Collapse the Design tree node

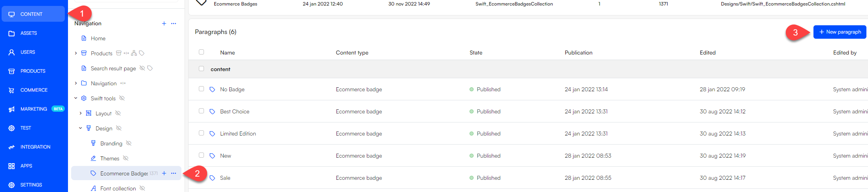click(x=81, y=128)
